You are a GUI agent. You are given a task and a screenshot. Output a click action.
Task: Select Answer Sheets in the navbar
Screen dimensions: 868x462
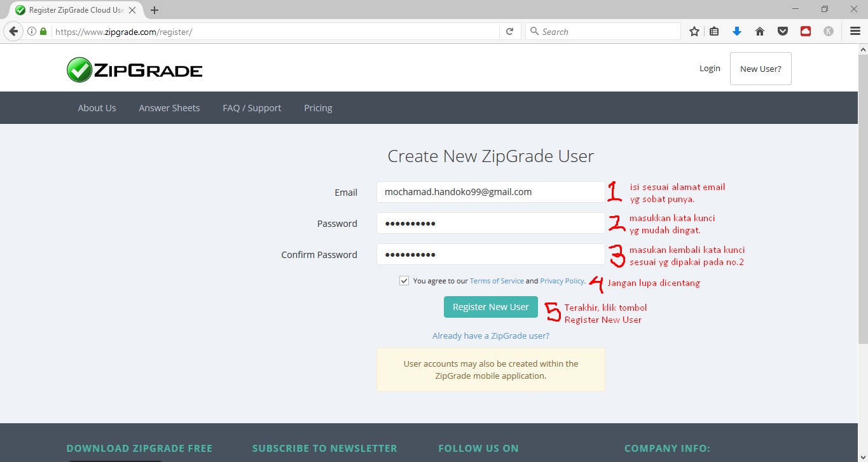(x=169, y=107)
